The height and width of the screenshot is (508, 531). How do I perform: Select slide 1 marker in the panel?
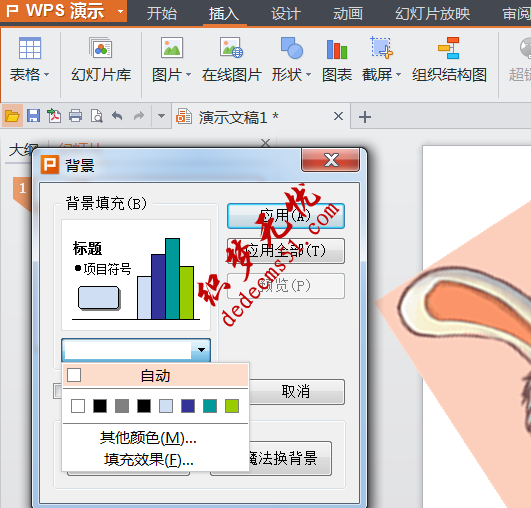22,193
